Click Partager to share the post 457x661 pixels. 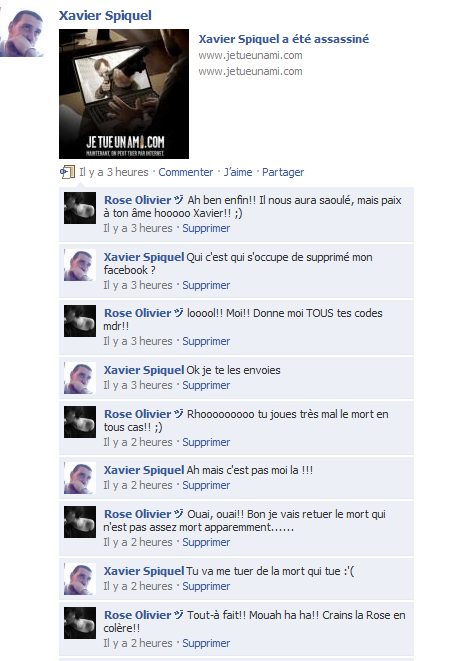click(283, 172)
